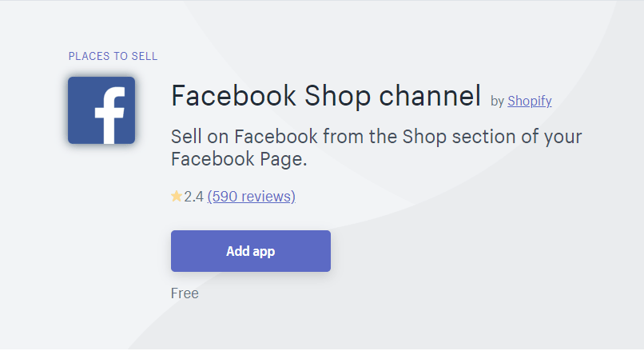Click the 'SELL' word in category label
Screen dimensions: 644x351
tap(144, 56)
